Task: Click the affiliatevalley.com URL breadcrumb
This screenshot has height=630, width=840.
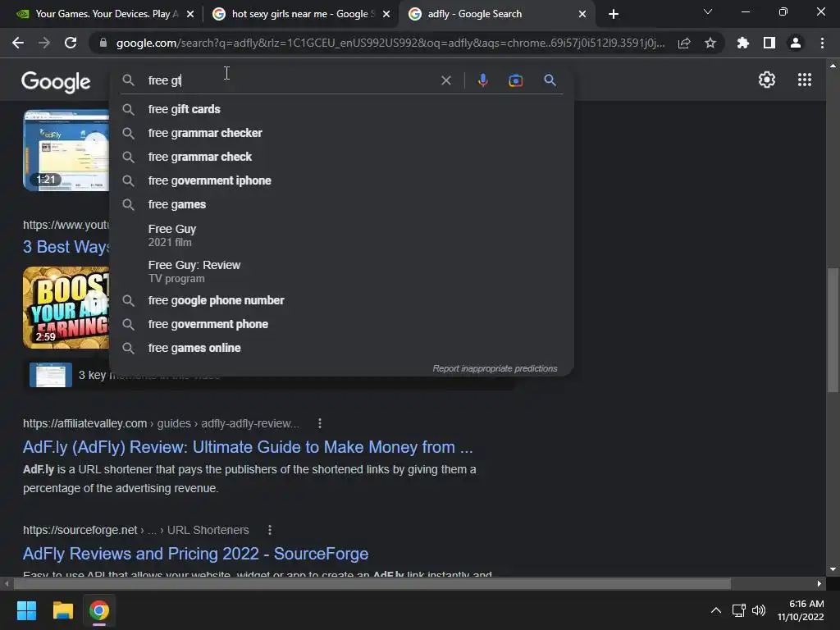Action: [x=161, y=423]
